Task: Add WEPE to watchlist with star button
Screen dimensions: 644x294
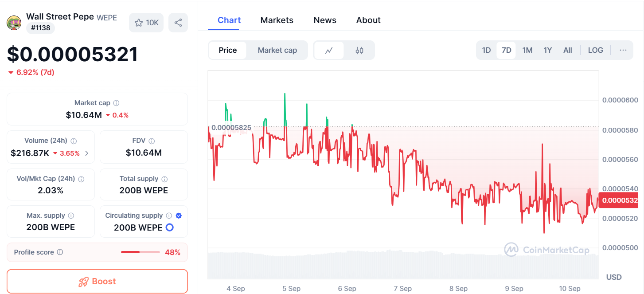Action: click(146, 23)
